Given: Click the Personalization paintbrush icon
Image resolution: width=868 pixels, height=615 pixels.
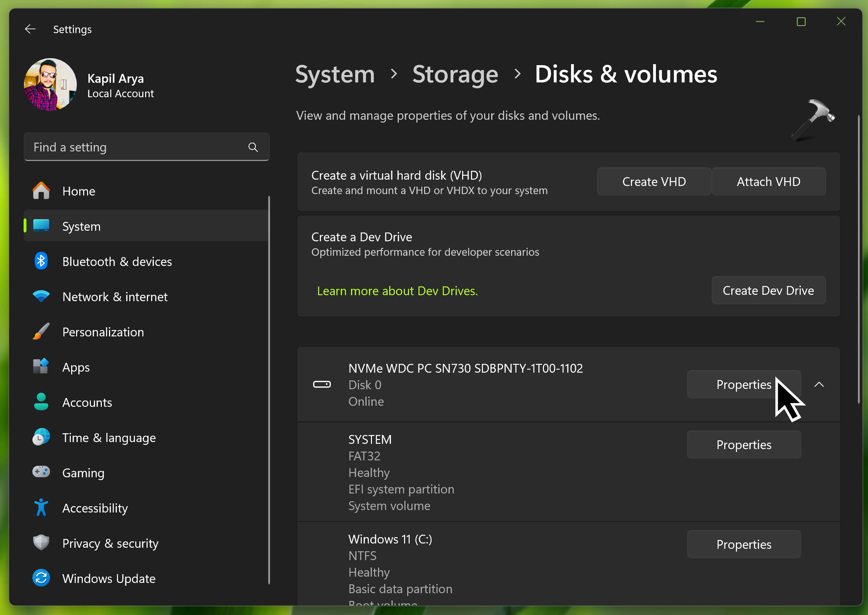Looking at the screenshot, I should pos(41,332).
